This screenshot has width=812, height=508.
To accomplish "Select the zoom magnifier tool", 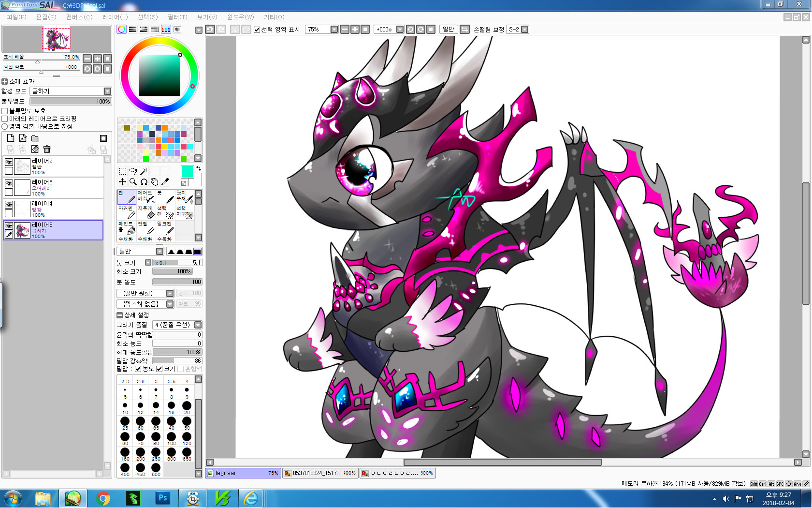I will coord(133,182).
